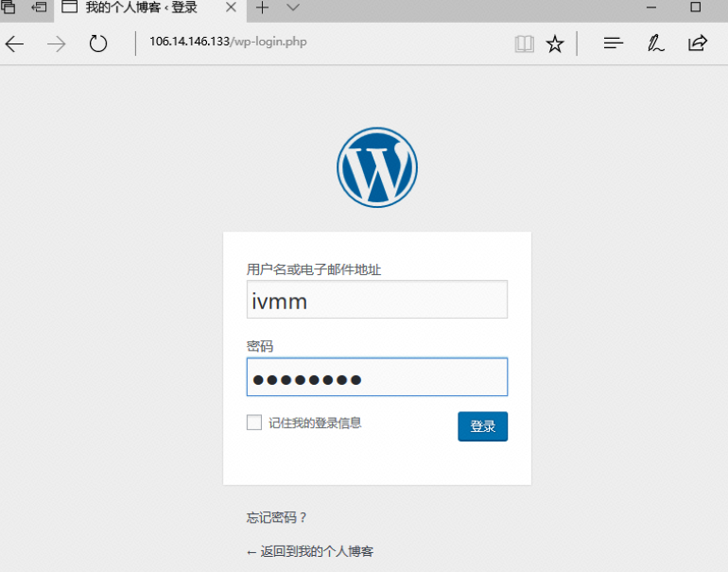The height and width of the screenshot is (572, 728).
Task: Click the 用户名或电子邮件地址 label
Action: click(314, 269)
